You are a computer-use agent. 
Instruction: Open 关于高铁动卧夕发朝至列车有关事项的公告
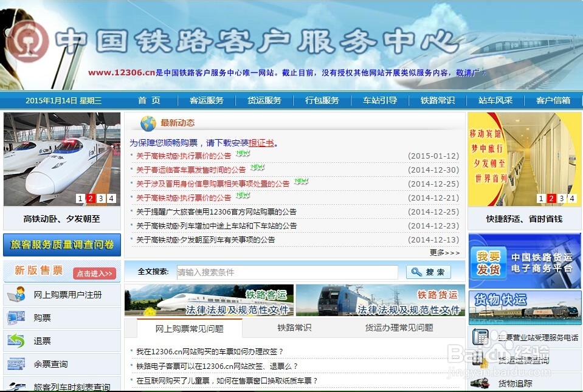[x=205, y=239]
